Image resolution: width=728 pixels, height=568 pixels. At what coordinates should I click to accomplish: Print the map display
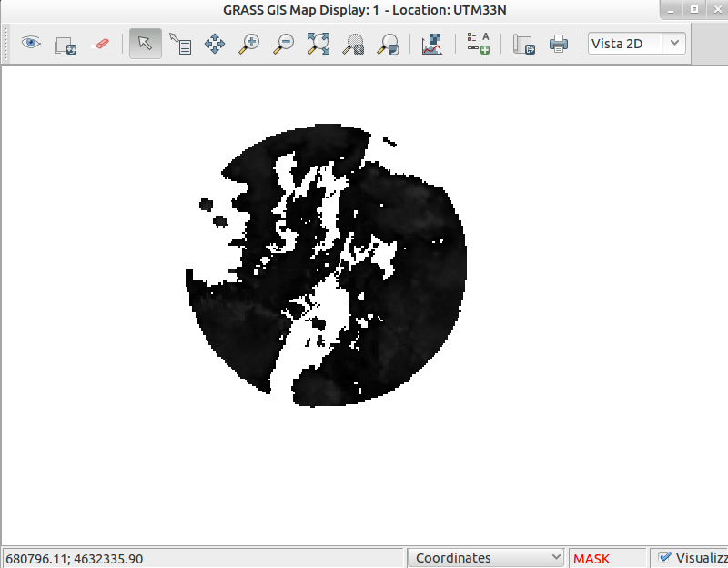pyautogui.click(x=558, y=44)
